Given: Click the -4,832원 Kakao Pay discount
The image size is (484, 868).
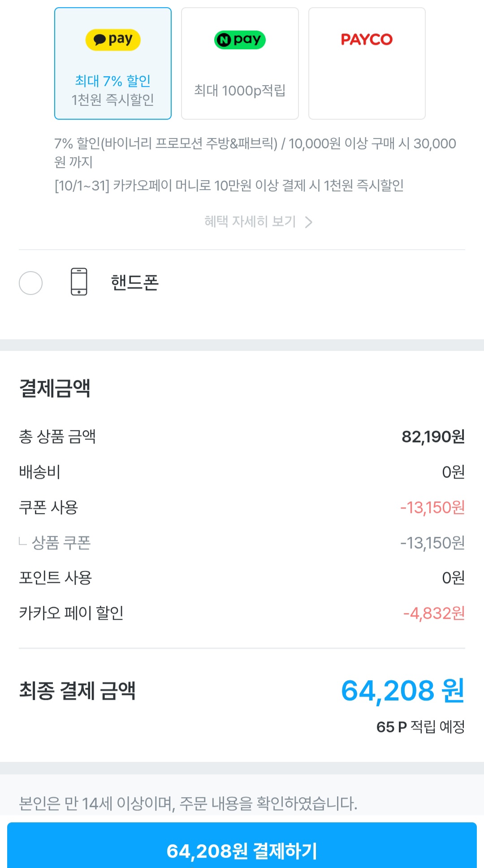Looking at the screenshot, I should tap(433, 613).
